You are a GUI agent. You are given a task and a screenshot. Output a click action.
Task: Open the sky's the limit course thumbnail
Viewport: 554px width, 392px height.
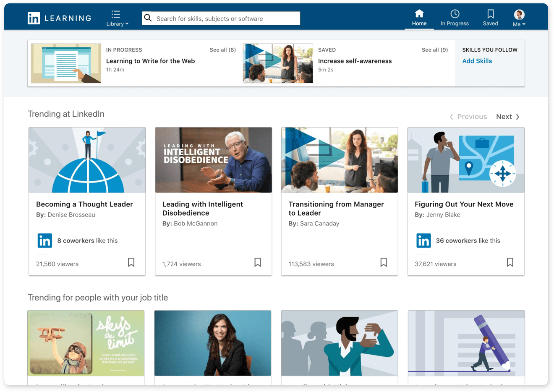point(86,343)
